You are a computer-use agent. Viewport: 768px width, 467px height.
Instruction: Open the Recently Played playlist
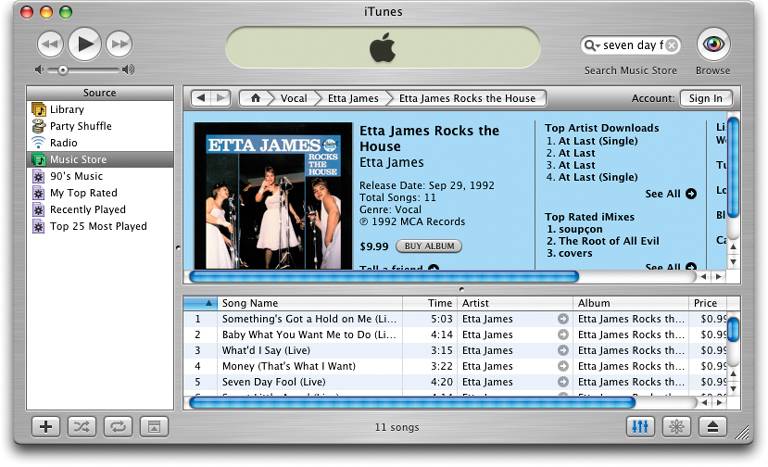pos(87,210)
